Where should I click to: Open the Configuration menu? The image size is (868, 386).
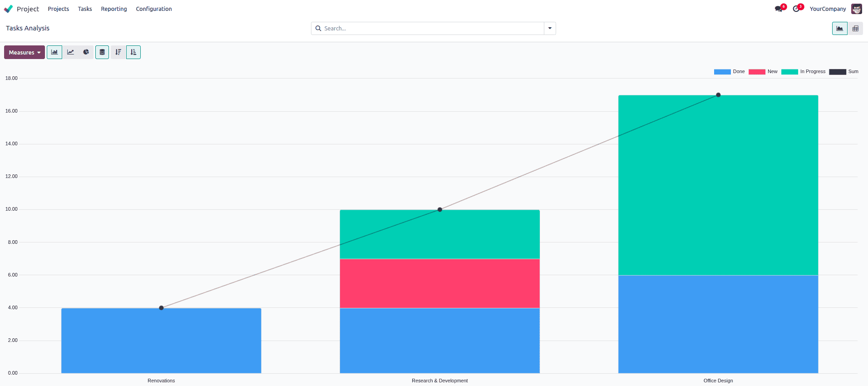[154, 9]
